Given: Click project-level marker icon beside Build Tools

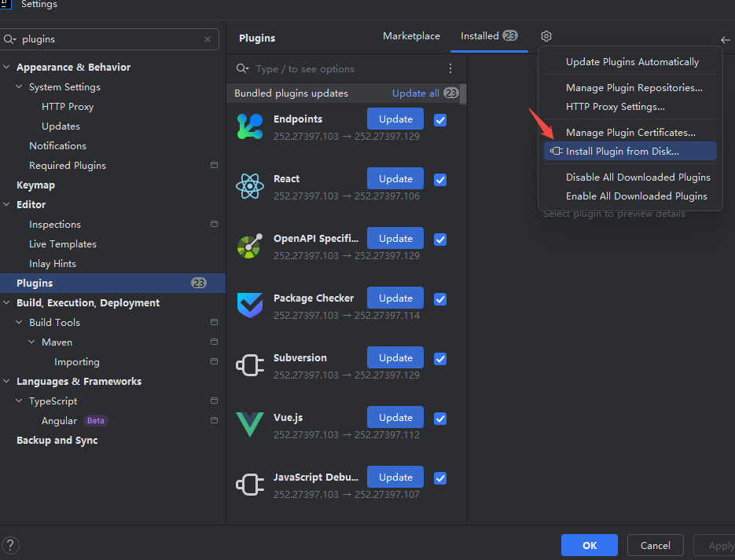Looking at the screenshot, I should (x=215, y=322).
